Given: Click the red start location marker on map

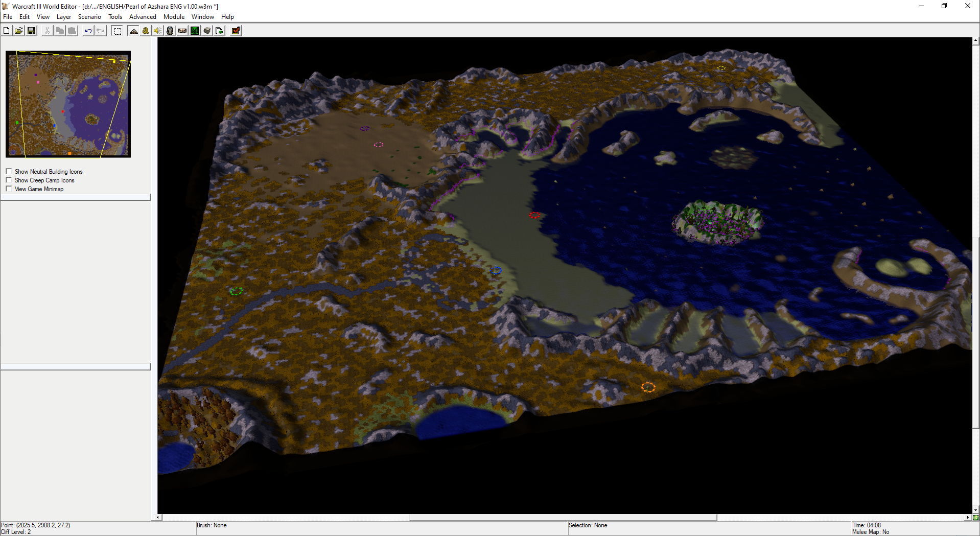Looking at the screenshot, I should (x=534, y=215).
